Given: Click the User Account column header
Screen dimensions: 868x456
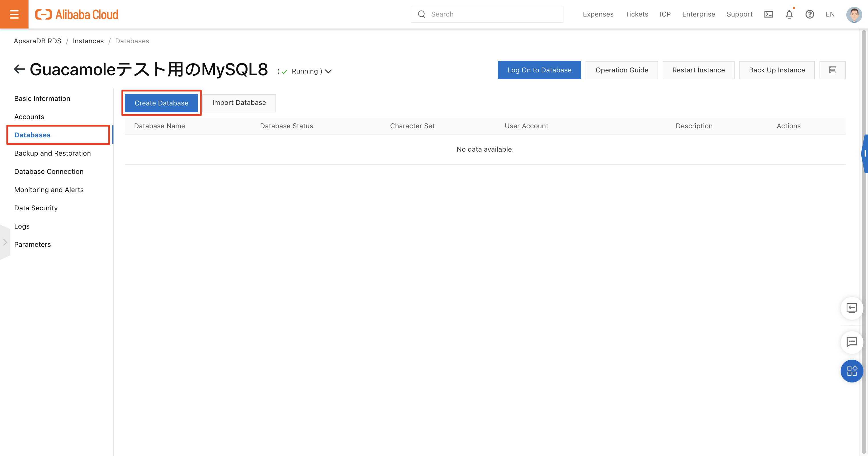Looking at the screenshot, I should pyautogui.click(x=526, y=126).
